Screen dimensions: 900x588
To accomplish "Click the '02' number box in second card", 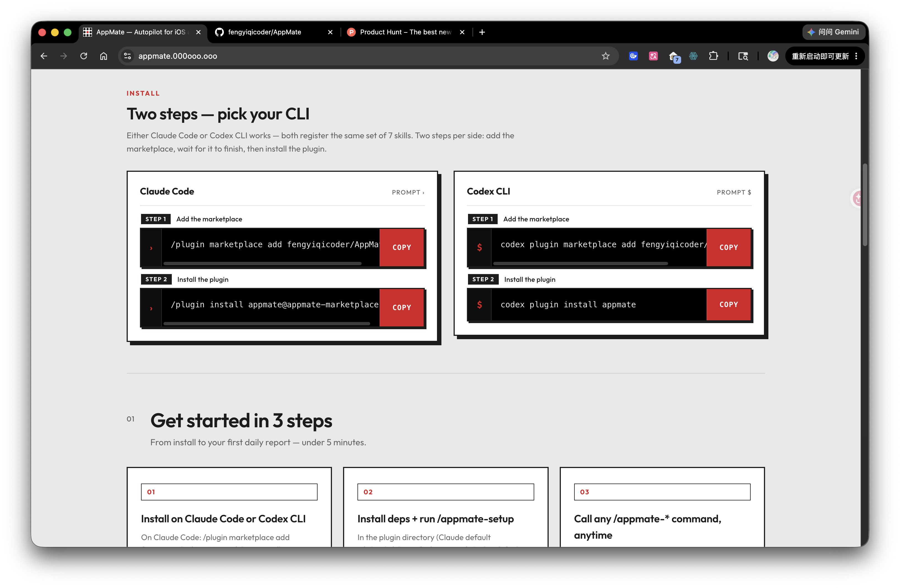I will (x=446, y=492).
